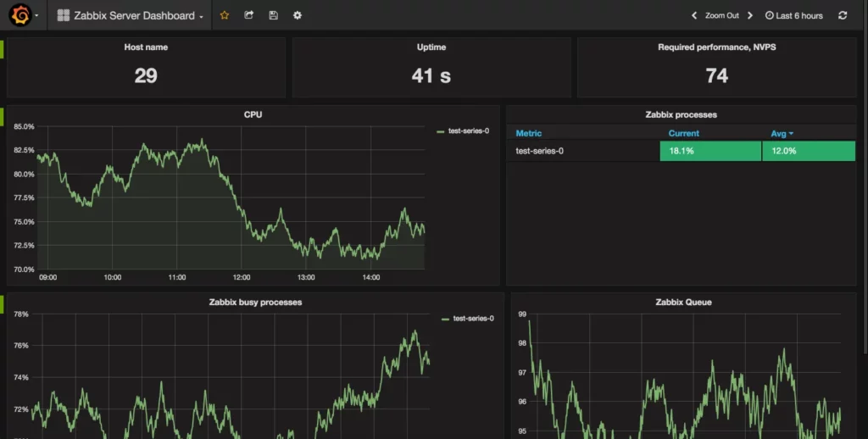Shift time range forward with right chevron
The height and width of the screenshot is (439, 868).
(x=750, y=15)
